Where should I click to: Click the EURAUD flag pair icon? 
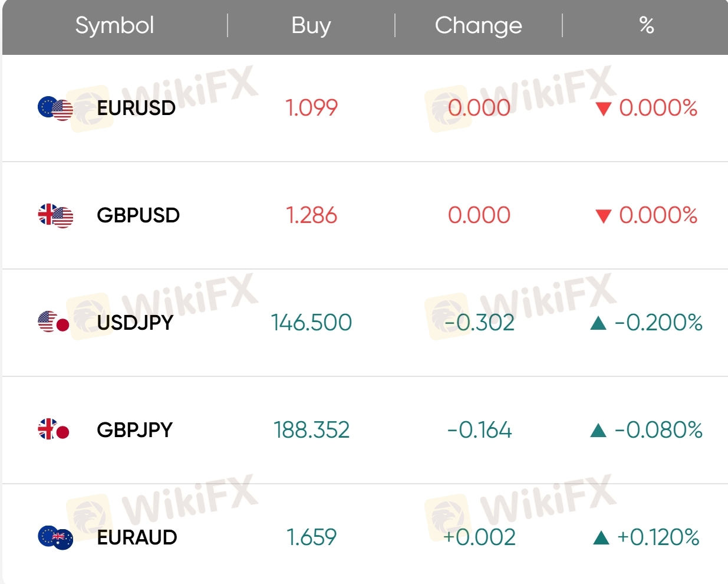point(55,537)
